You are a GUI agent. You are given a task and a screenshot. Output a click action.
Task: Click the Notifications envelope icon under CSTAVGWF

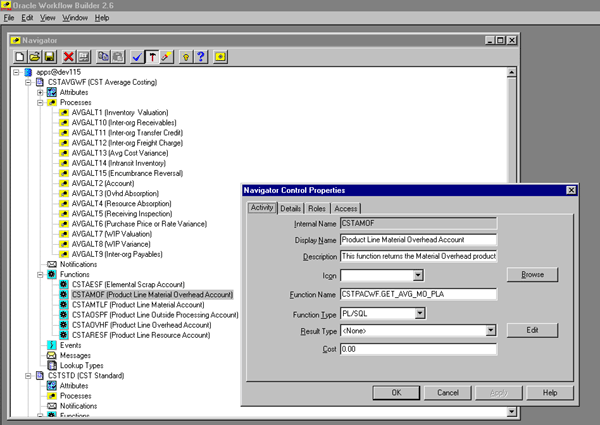(x=52, y=264)
